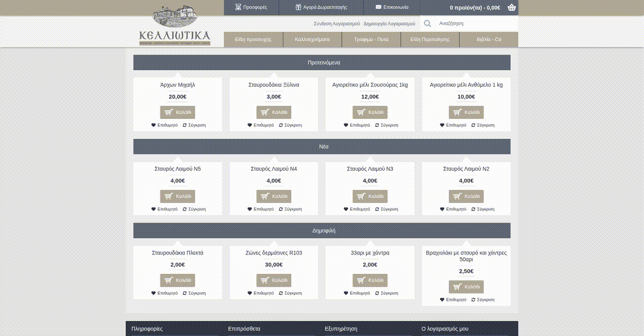644x336 pixels.
Task: Click heart wishlist icon for Άρχων Μιχαήλ
Action: pos(153,125)
